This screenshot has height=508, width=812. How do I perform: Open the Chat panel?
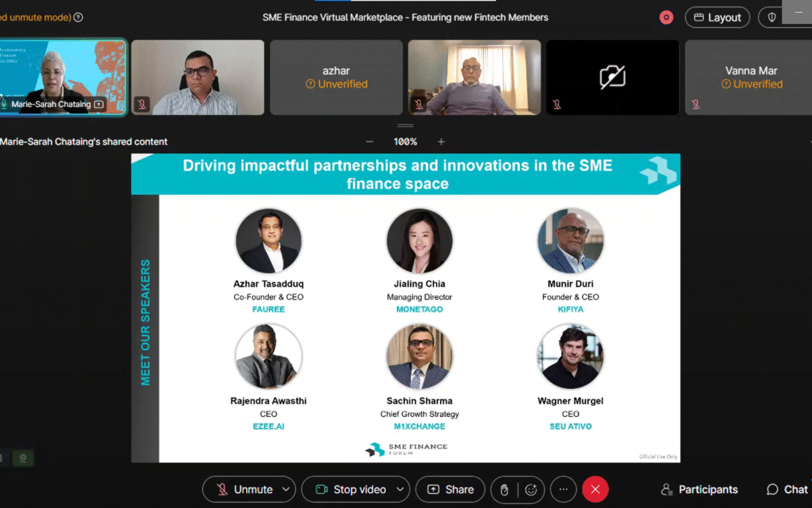[787, 489]
